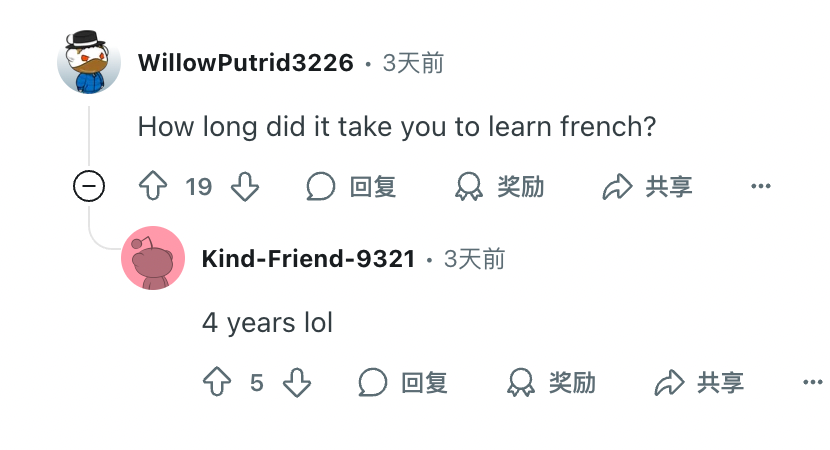Upvote WillowPutrid3226's comment
The width and height of the screenshot is (830, 450).
tap(153, 186)
